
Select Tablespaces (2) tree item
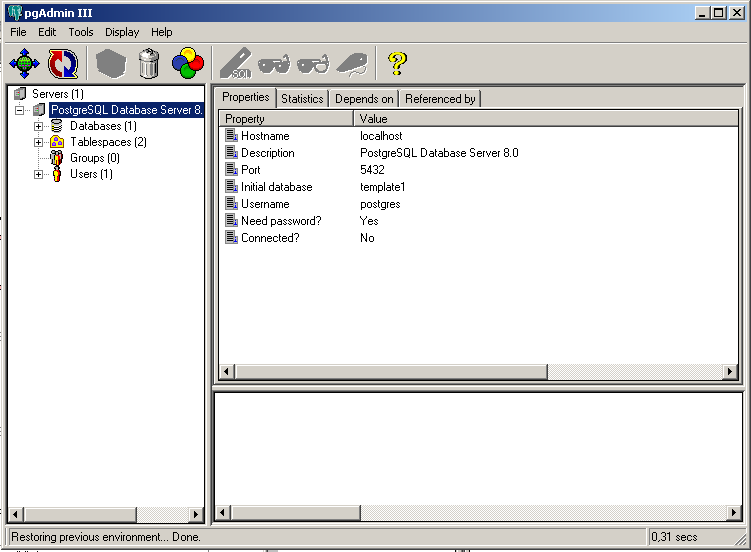tap(108, 142)
